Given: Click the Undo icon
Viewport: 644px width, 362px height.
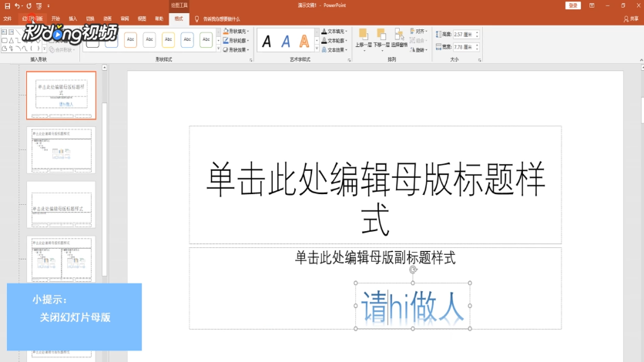Looking at the screenshot, I should coord(16,5).
